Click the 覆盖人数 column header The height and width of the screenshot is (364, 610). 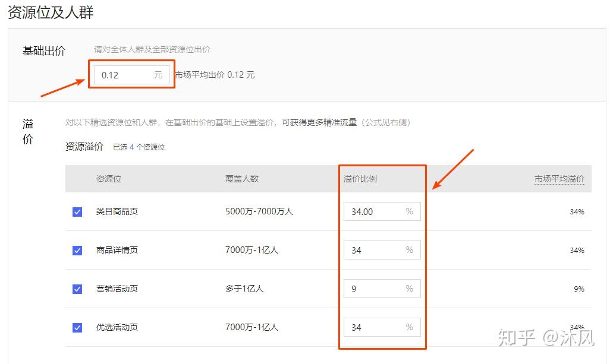242,179
